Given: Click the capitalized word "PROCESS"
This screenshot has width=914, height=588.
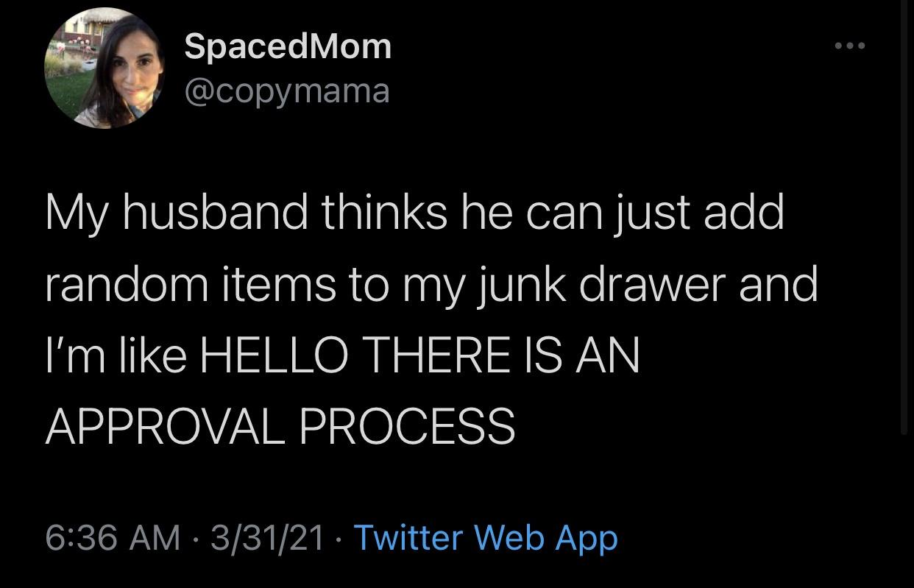Looking at the screenshot, I should (408, 425).
